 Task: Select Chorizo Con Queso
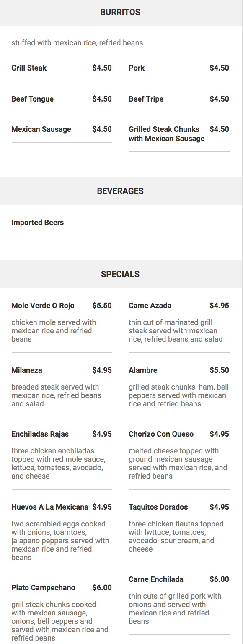[x=179, y=456]
